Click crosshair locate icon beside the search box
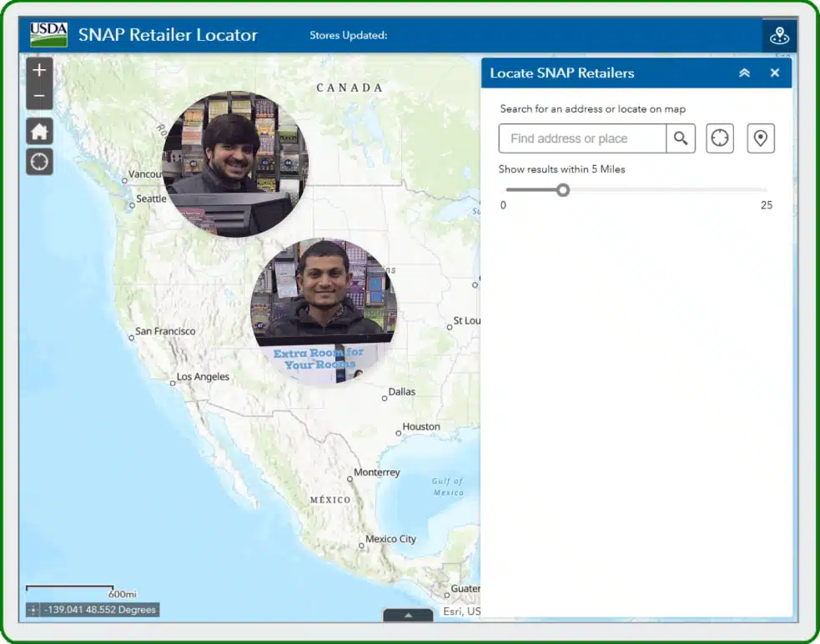820x644 pixels. (720, 138)
